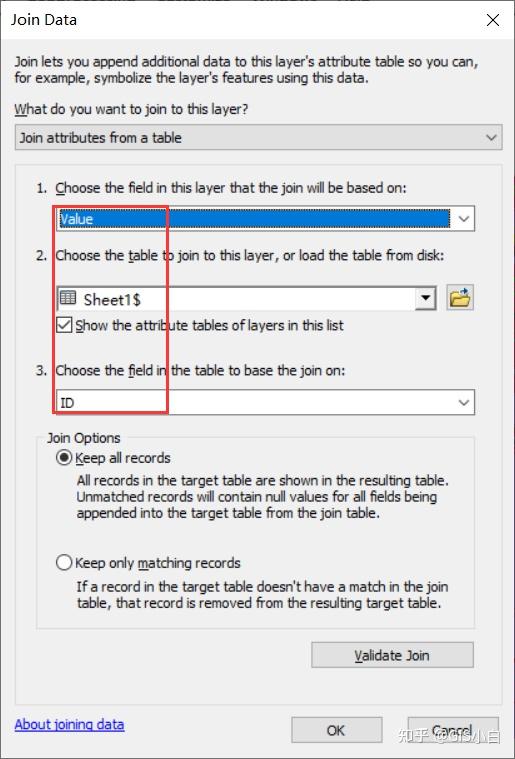Screen dimensions: 515x759
Task: Toggle Show the attribute tables of layers checkbox
Action: pos(64,325)
